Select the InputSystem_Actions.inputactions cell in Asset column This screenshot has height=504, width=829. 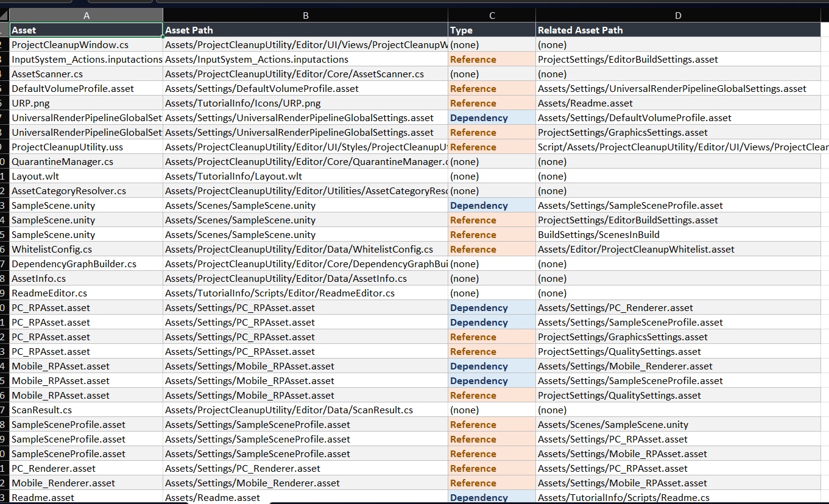tap(86, 59)
